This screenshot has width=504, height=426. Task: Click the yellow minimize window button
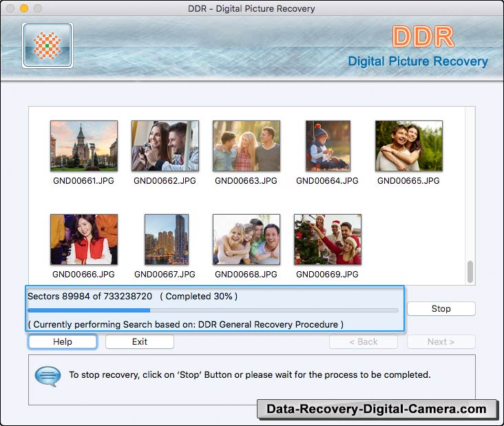tap(24, 8)
